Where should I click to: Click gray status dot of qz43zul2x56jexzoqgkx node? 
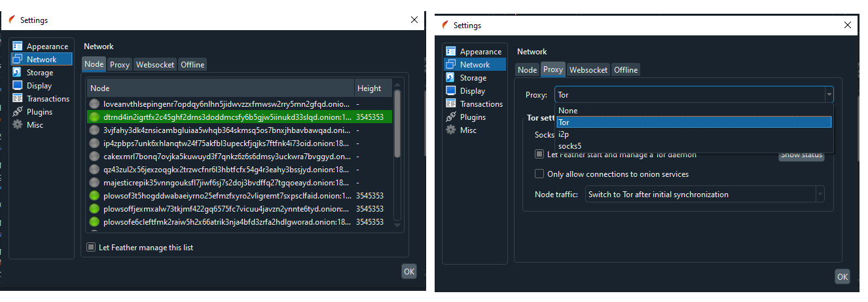coord(95,169)
